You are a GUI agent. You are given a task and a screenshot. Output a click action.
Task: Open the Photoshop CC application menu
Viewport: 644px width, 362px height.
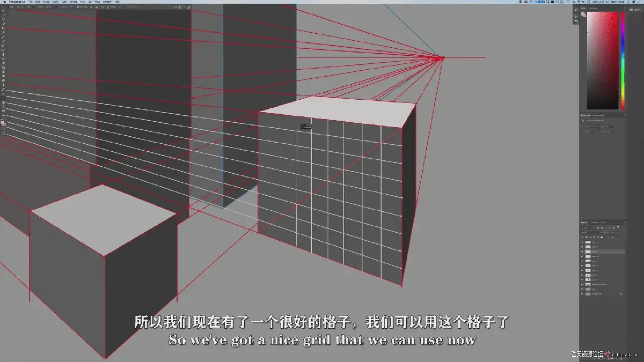click(17, 2)
